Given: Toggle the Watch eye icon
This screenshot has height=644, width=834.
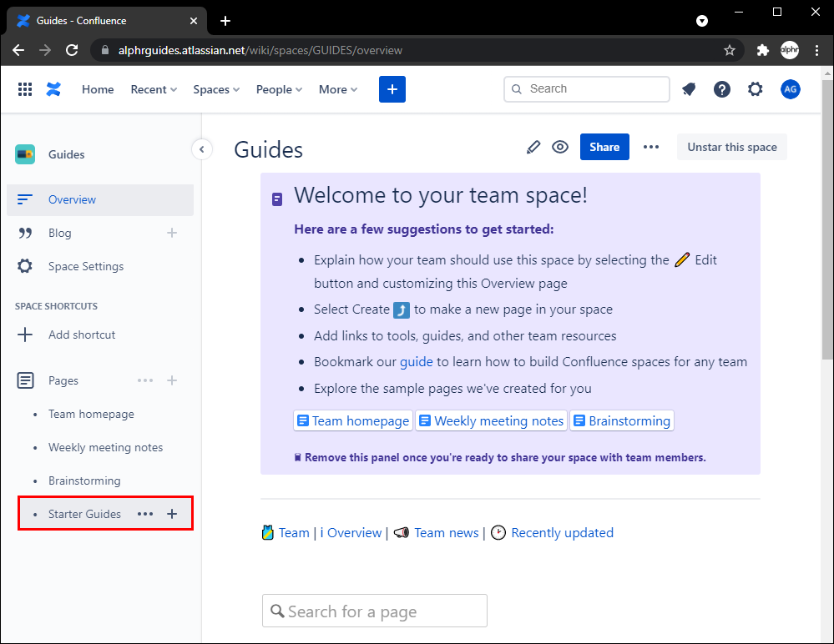Looking at the screenshot, I should [560, 147].
